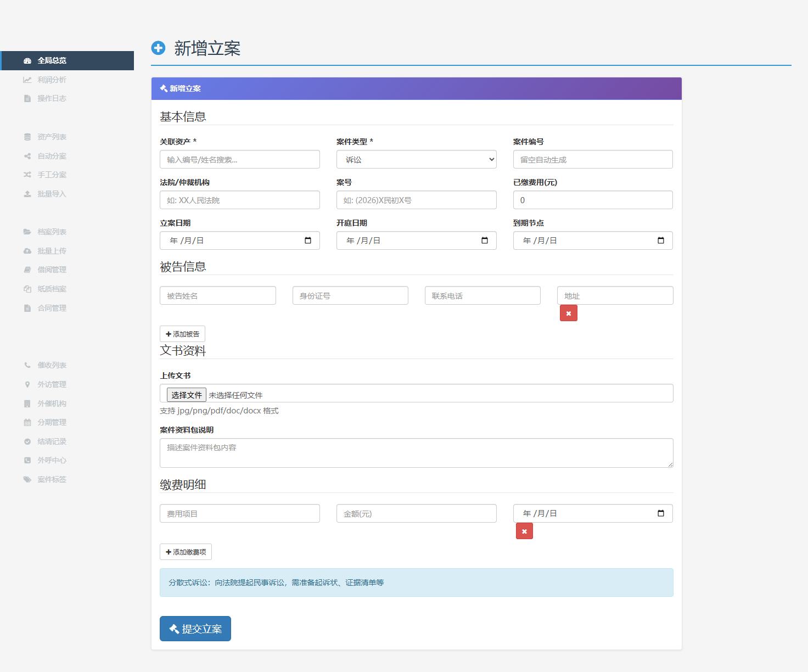Click the 到期节点 date field

[x=593, y=240]
